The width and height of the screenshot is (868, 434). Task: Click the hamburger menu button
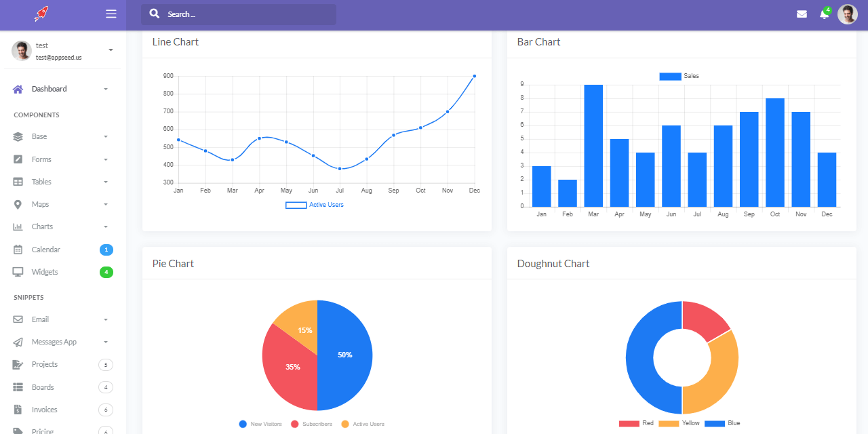pyautogui.click(x=111, y=14)
